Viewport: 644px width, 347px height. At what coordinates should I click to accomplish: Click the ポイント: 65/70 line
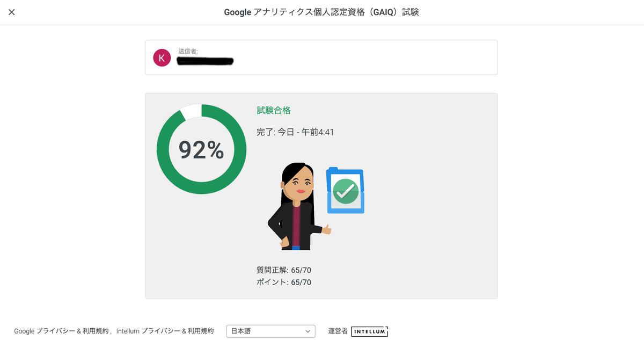point(284,282)
